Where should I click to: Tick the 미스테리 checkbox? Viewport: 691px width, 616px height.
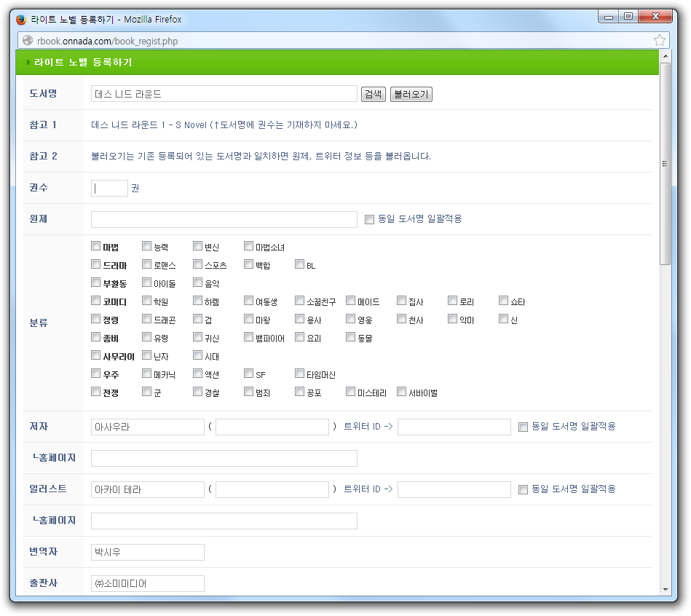pos(350,392)
